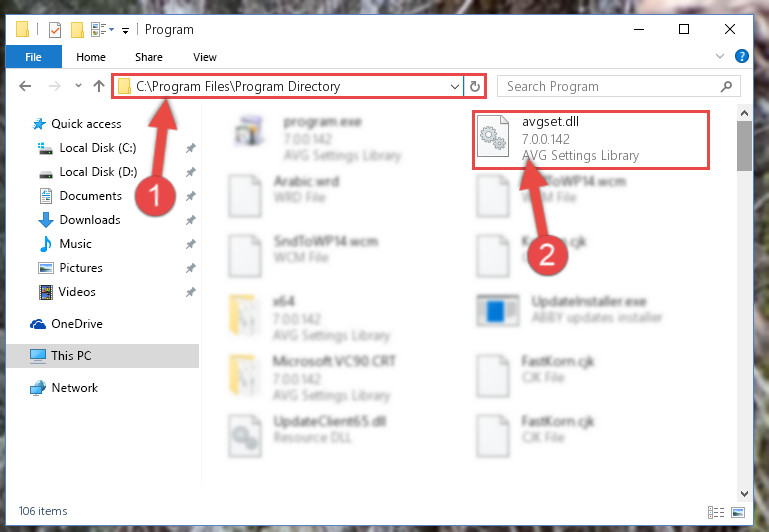Viewport: 769px width, 532px height.
Task: Open the Help question mark icon
Action: 742,56
